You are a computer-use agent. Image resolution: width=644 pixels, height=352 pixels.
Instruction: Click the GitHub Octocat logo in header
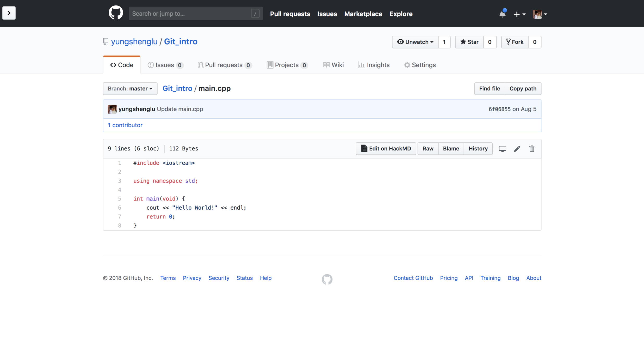[116, 13]
